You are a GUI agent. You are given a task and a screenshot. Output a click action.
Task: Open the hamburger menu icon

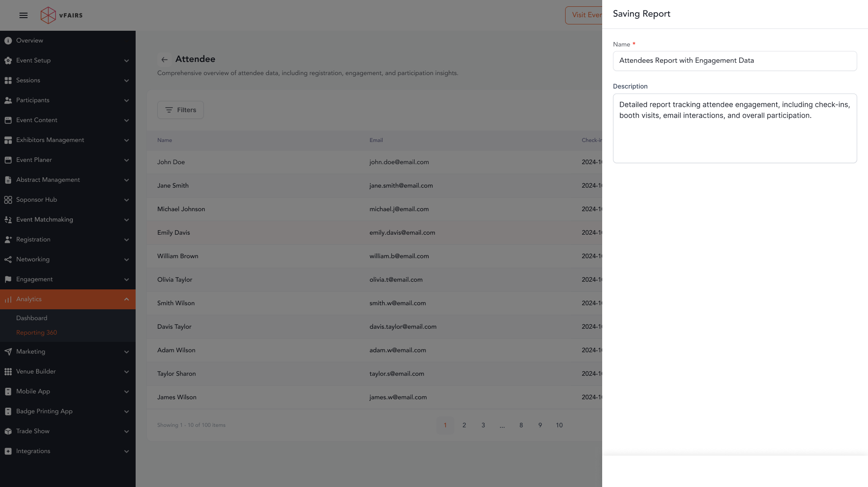(x=24, y=15)
